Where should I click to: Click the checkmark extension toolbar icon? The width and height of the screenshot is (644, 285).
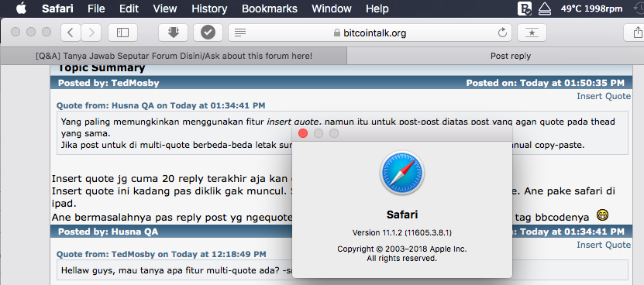(x=208, y=33)
